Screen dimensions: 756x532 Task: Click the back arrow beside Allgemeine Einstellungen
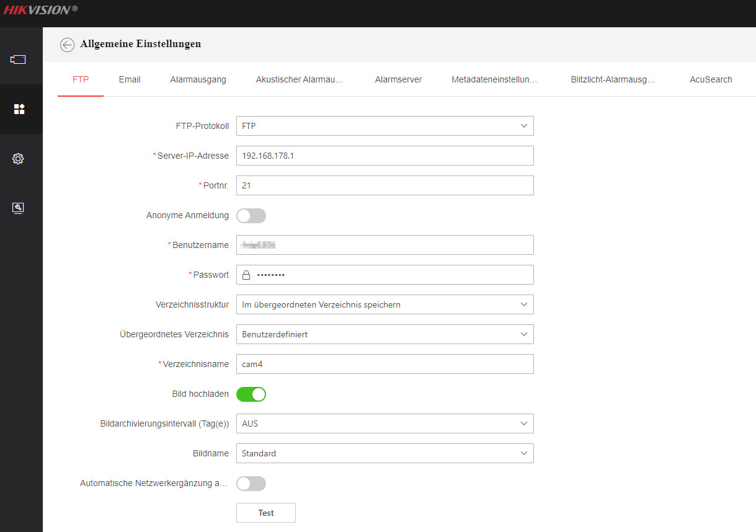click(x=67, y=45)
